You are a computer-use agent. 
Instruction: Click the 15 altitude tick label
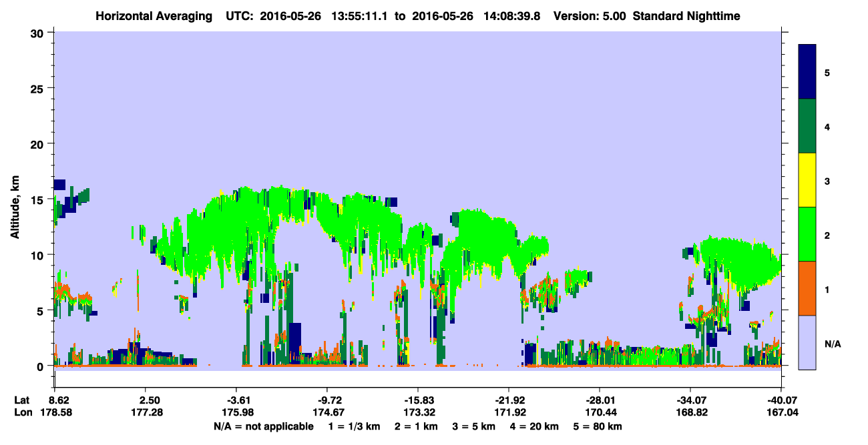coord(39,199)
